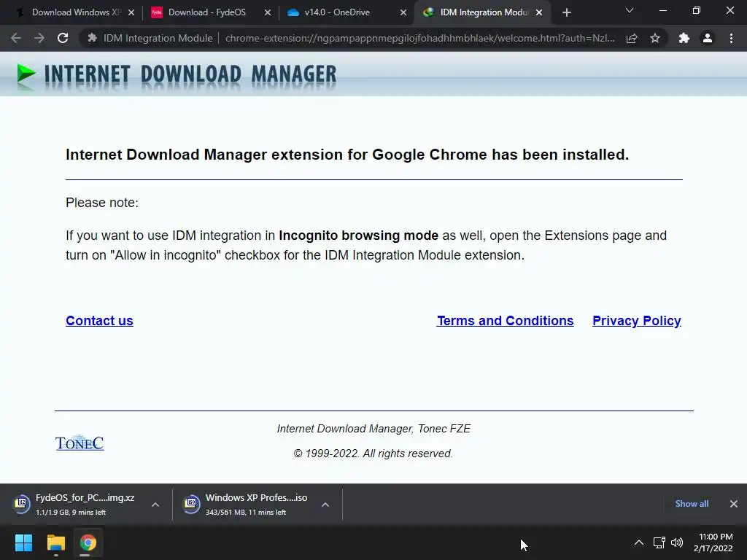Click the 'Internet Download Manager, Tonec FZE' text
The image size is (747, 560).
(x=373, y=429)
